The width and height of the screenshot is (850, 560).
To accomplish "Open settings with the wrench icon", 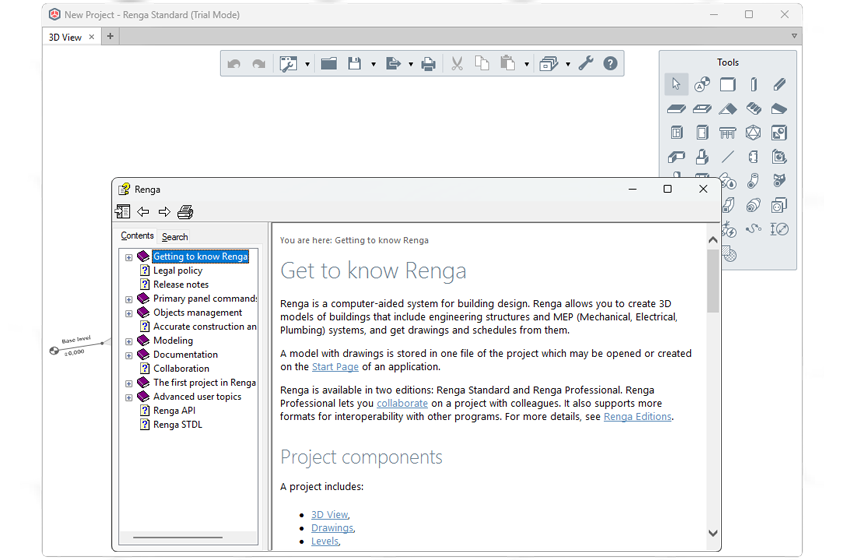I will pos(586,63).
